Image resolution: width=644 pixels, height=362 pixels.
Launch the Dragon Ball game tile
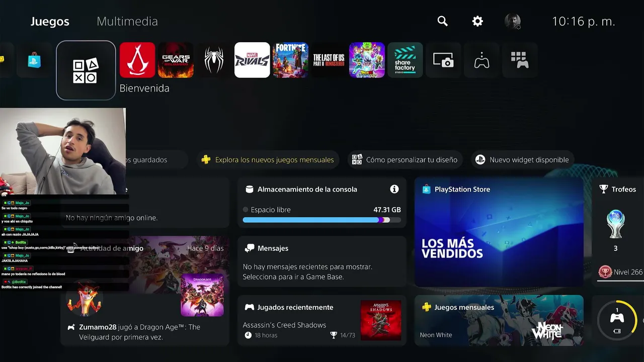click(x=367, y=60)
